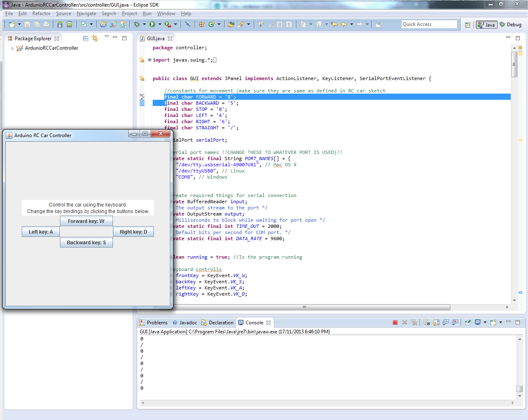
Task: Close the GUI.java editor tab
Action: [170, 39]
